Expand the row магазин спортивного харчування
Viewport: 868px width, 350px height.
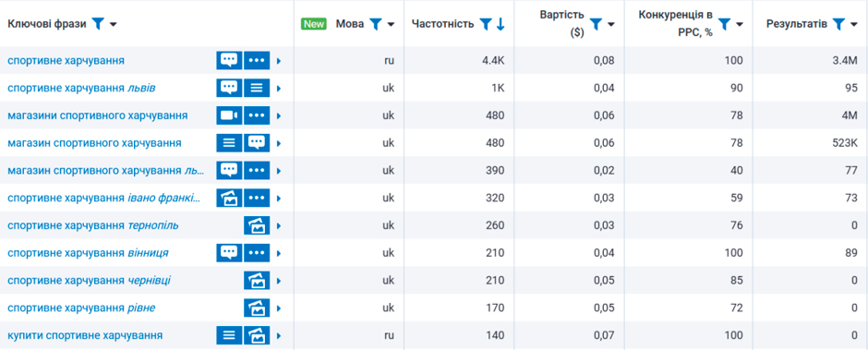[x=279, y=143]
